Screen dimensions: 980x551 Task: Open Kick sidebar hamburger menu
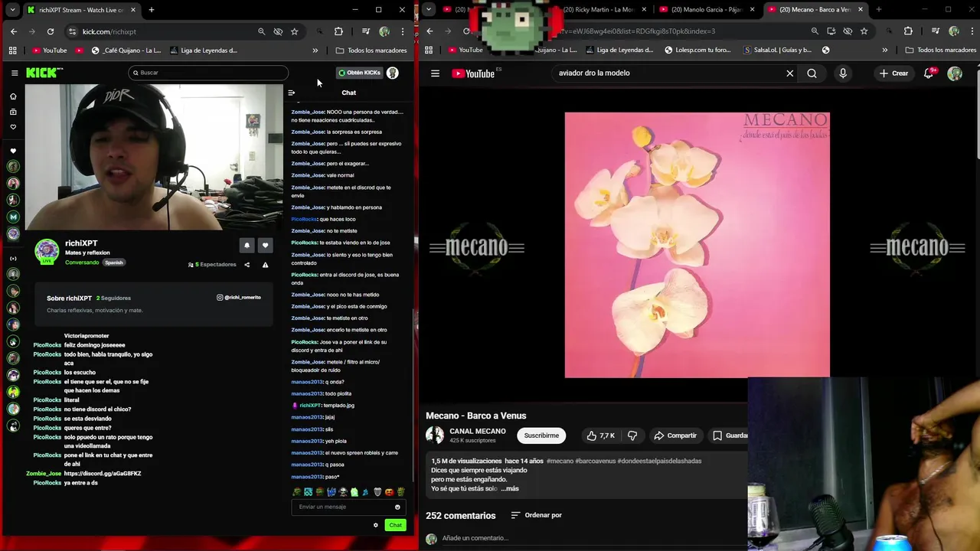[15, 73]
